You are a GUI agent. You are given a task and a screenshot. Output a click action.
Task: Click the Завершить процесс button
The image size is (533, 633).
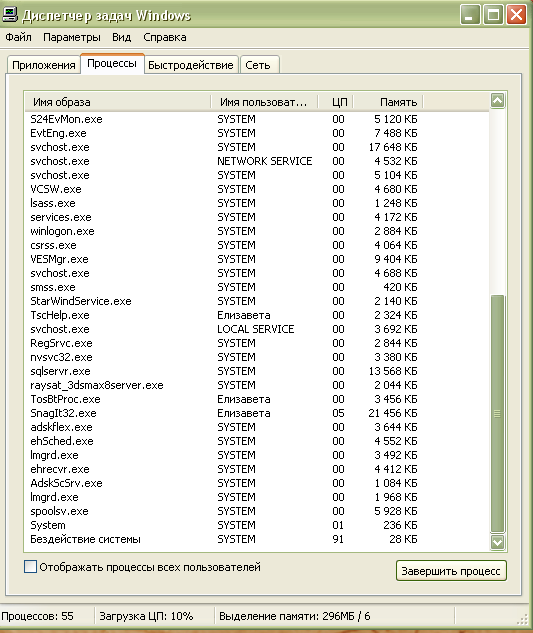[451, 571]
